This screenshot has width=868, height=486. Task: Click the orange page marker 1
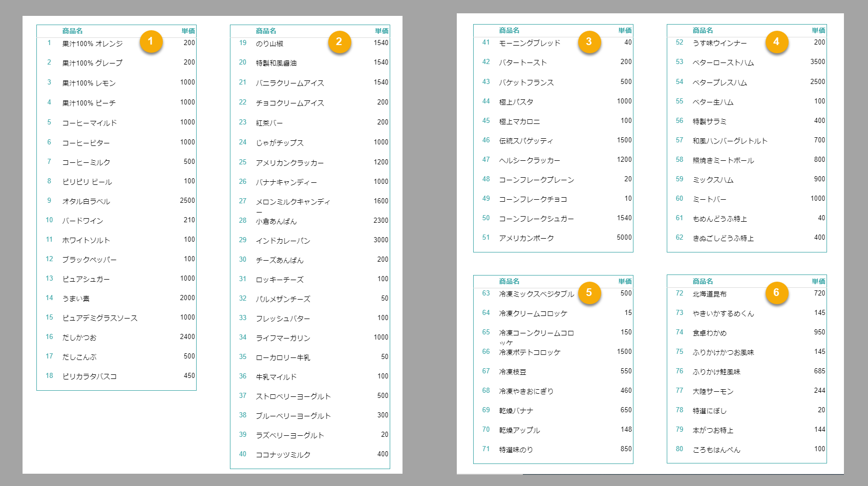[151, 42]
